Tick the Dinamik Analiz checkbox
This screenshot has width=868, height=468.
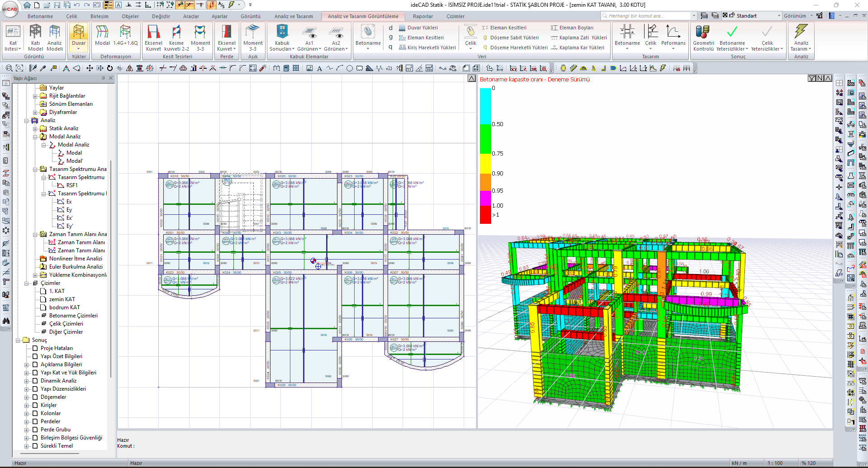click(x=35, y=381)
